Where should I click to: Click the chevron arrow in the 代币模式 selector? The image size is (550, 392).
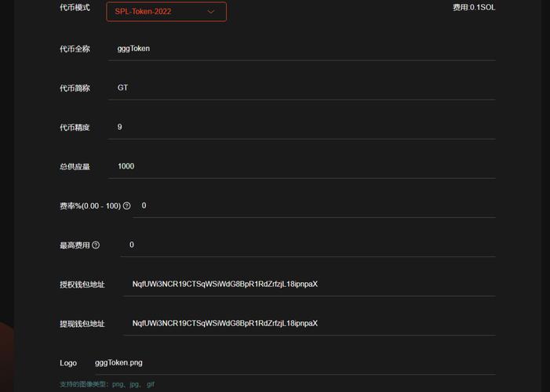[x=211, y=12]
